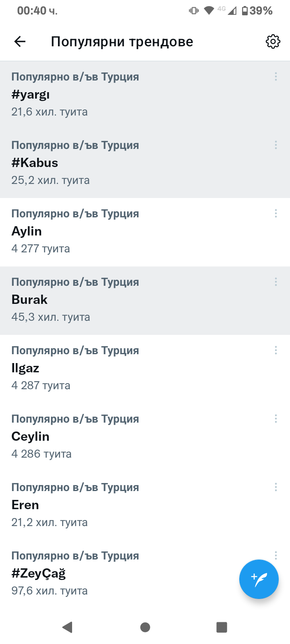The height and width of the screenshot is (644, 290).
Task: Select the Aylin trend entry
Action: point(121,232)
